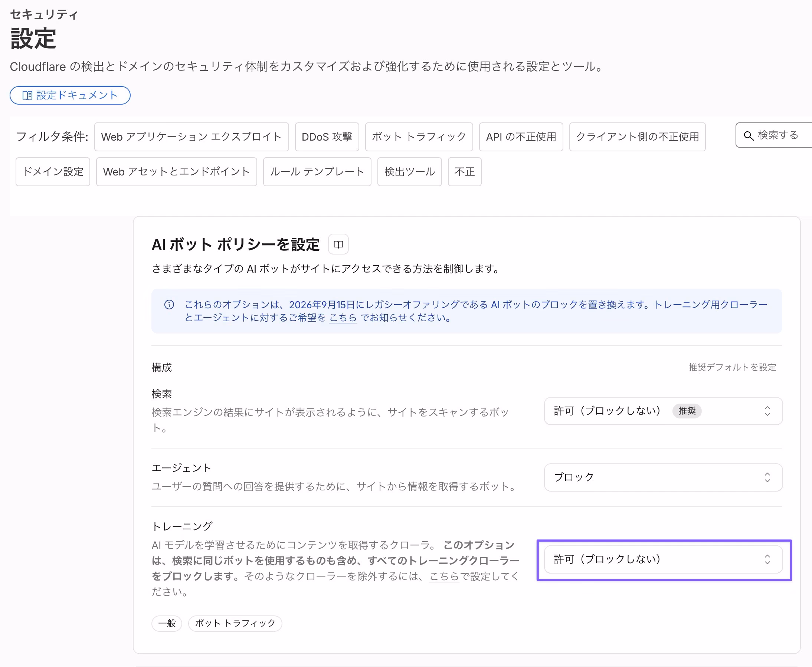This screenshot has height=667, width=812.
Task: Click the 推奨 badge in the 検索 dropdown
Action: 687,411
